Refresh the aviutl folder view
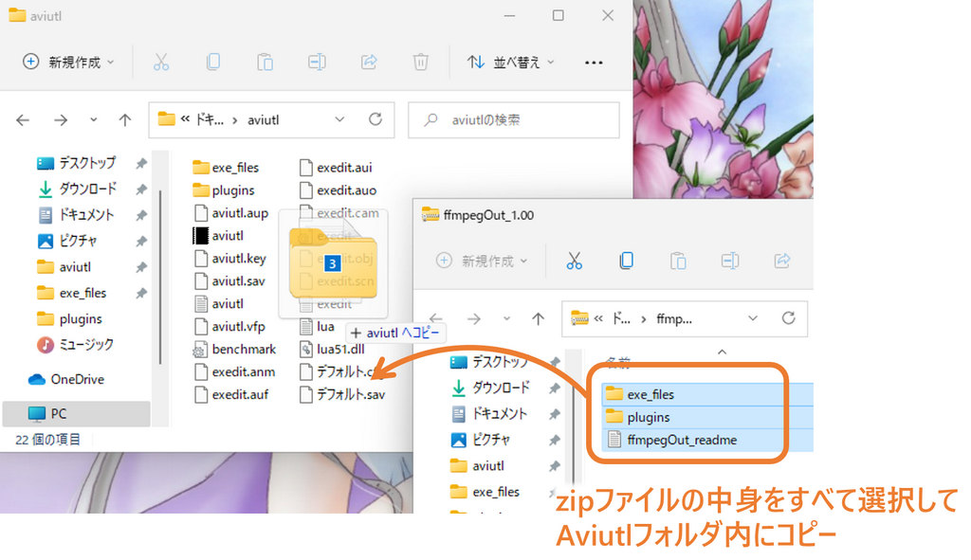Image resolution: width=971 pixels, height=560 pixels. click(376, 119)
